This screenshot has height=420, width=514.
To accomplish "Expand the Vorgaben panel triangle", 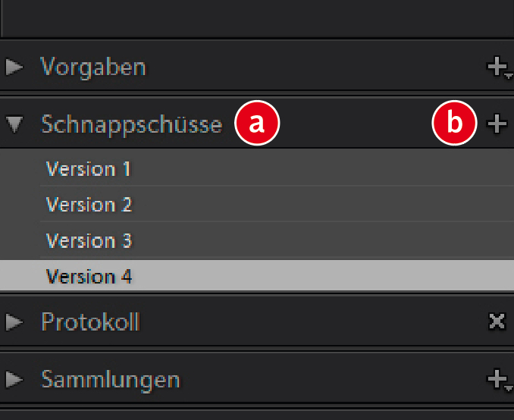I will pos(14,67).
